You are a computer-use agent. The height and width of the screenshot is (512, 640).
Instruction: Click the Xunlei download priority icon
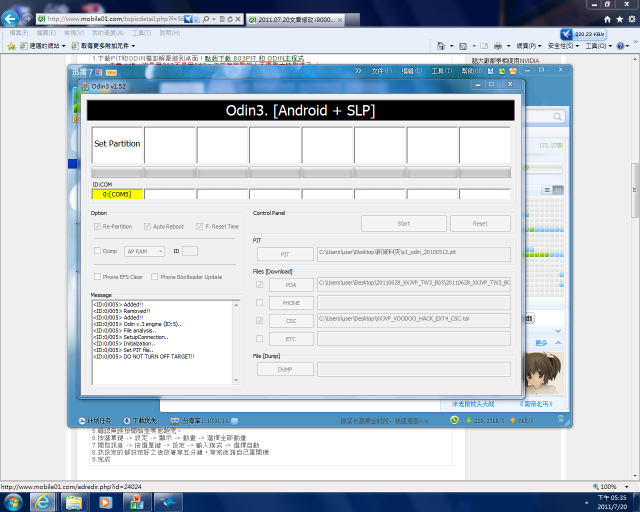click(x=127, y=421)
